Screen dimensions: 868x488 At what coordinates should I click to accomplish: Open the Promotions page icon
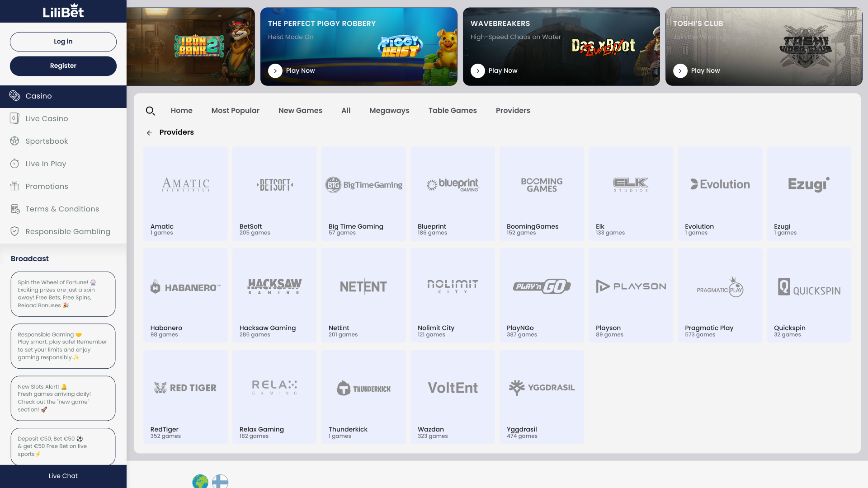pos(14,186)
